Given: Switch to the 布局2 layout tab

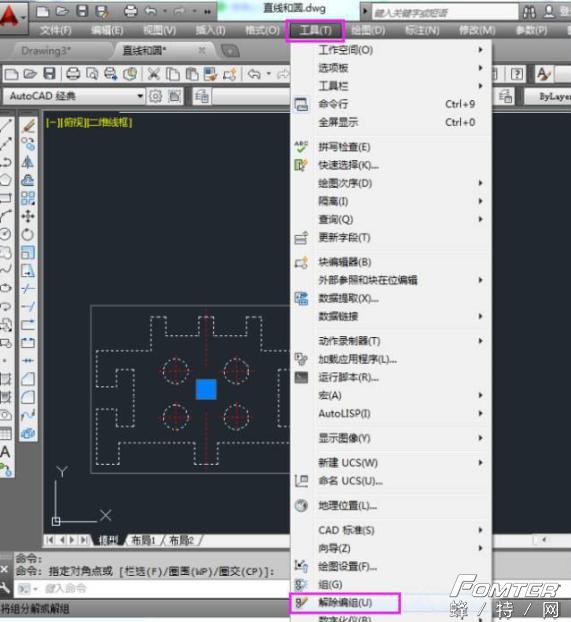Looking at the screenshot, I should pyautogui.click(x=181, y=540).
